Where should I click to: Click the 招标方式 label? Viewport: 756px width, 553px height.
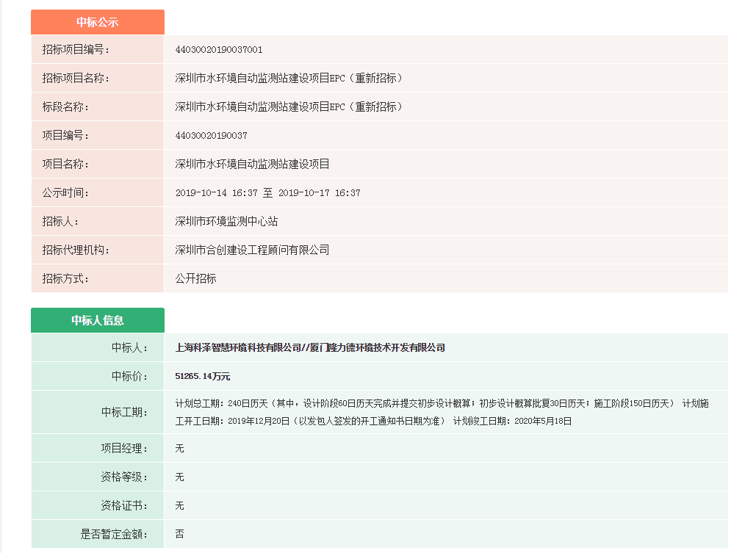[65, 278]
